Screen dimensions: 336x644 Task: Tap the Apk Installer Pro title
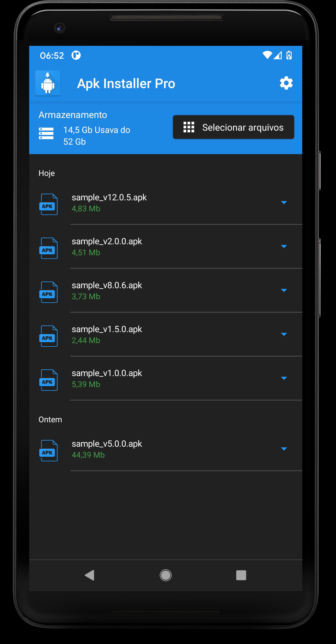126,84
